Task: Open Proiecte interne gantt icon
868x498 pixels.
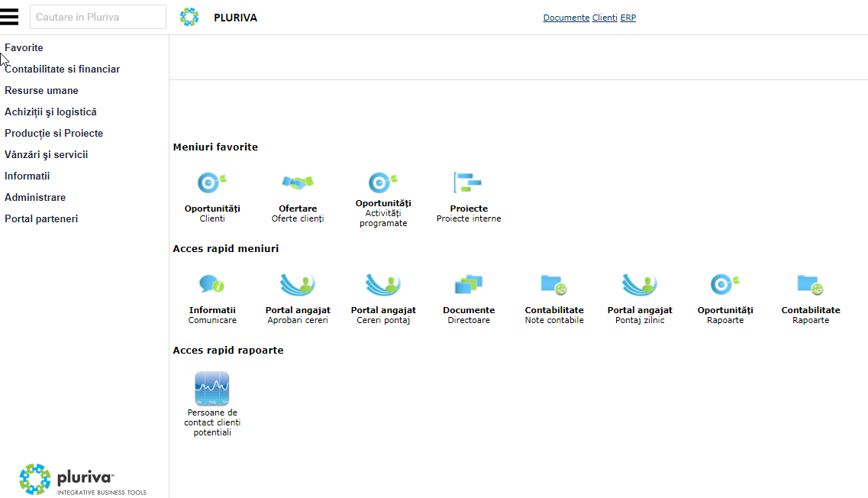Action: tap(468, 183)
